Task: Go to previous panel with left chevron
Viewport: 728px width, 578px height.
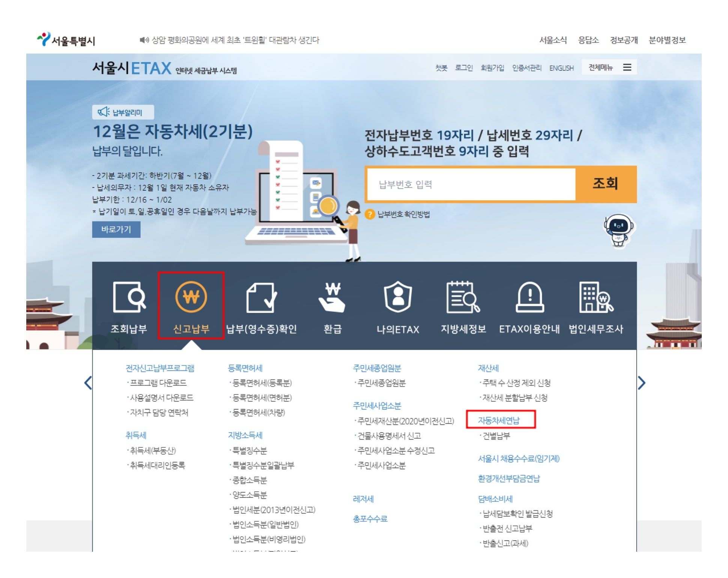Action: [88, 383]
